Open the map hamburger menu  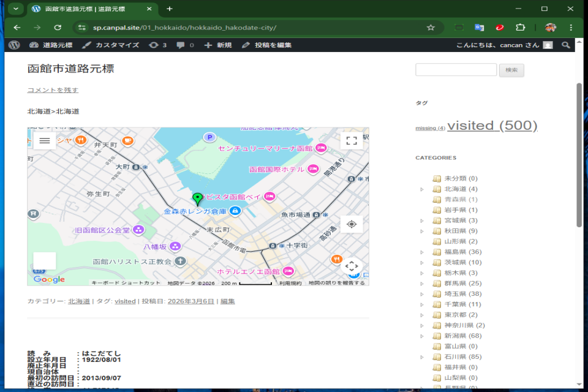[45, 140]
